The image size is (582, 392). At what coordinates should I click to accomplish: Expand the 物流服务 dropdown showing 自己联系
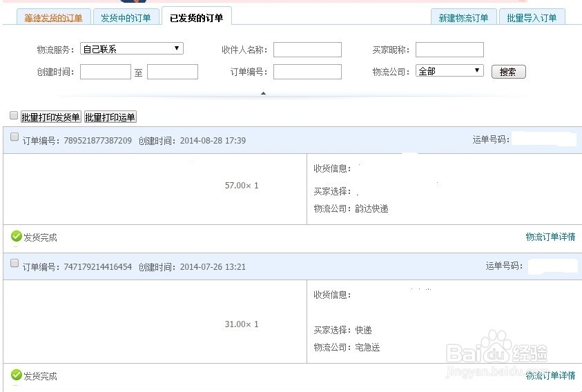(x=132, y=48)
